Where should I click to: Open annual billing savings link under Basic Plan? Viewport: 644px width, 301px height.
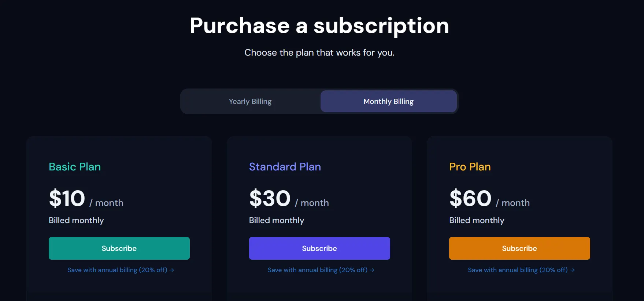click(x=117, y=270)
